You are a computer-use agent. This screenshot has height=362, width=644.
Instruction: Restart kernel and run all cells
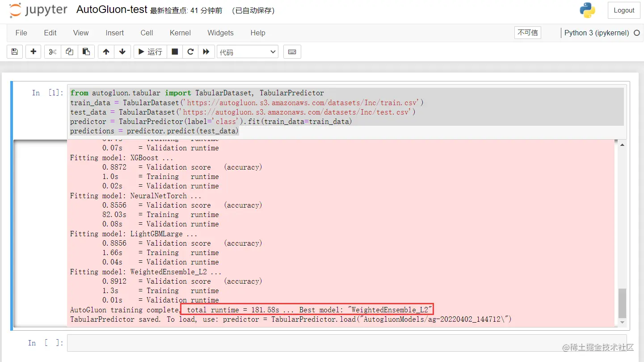tap(206, 52)
